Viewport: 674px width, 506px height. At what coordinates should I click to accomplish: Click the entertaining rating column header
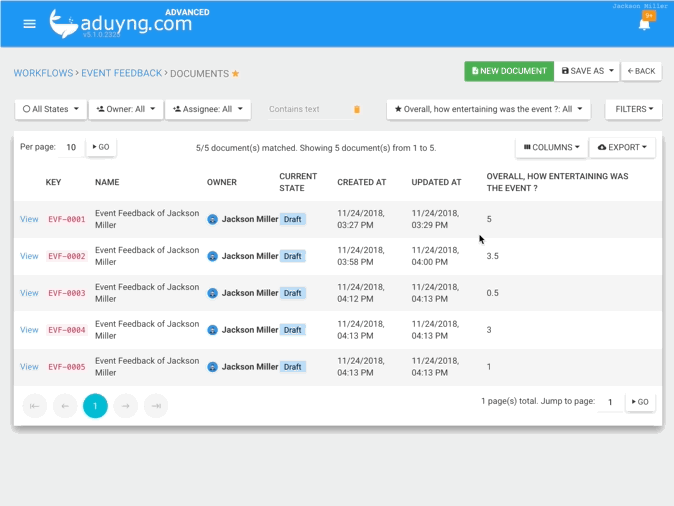coord(558,182)
